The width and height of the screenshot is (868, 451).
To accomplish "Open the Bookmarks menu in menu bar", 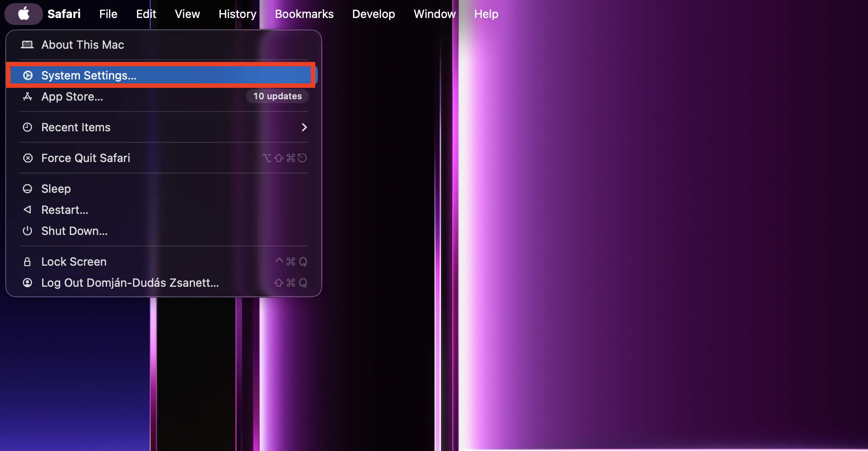I will pyautogui.click(x=304, y=14).
